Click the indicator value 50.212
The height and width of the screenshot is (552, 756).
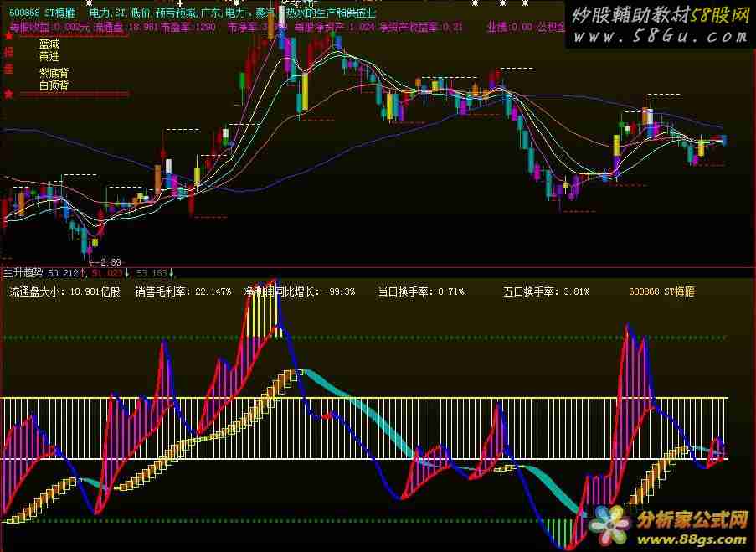[x=63, y=273]
